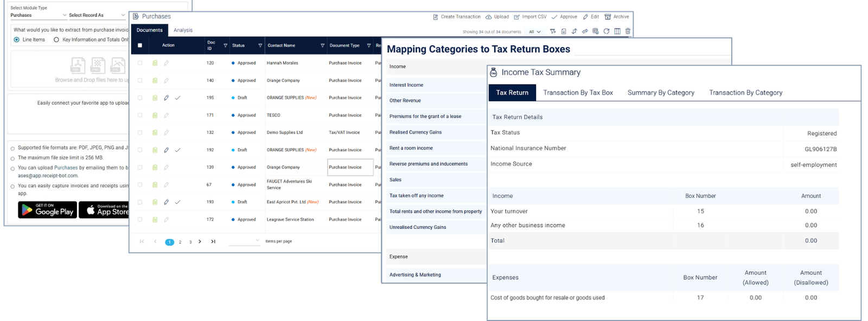Click the Advertising & Marketing expense category
The width and height of the screenshot is (868, 321).
point(437,275)
